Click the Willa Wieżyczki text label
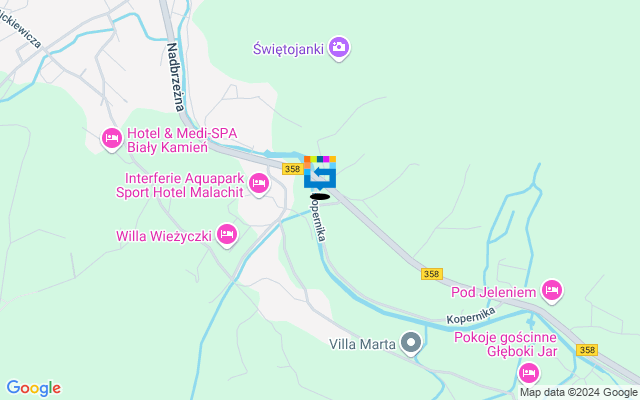Viewport: 640px width, 400px height. click(164, 236)
